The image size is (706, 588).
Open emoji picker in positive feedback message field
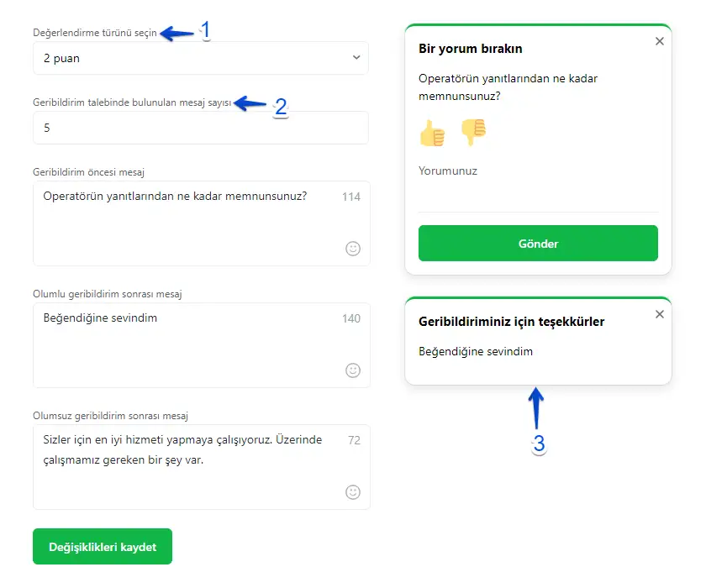pyautogui.click(x=353, y=370)
